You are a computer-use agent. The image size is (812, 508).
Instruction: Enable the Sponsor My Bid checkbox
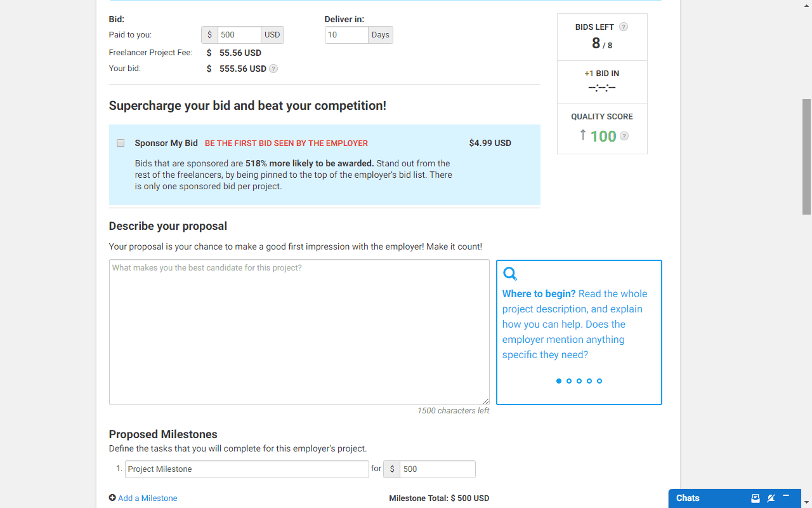tap(121, 143)
